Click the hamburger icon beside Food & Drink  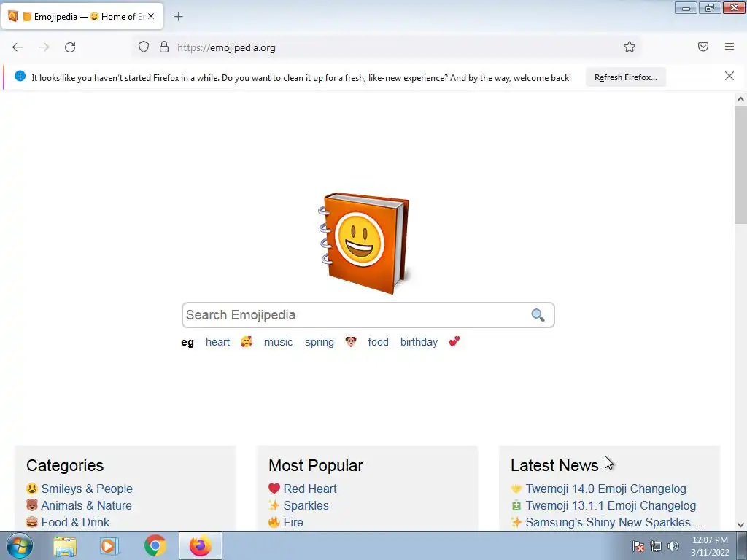32,522
